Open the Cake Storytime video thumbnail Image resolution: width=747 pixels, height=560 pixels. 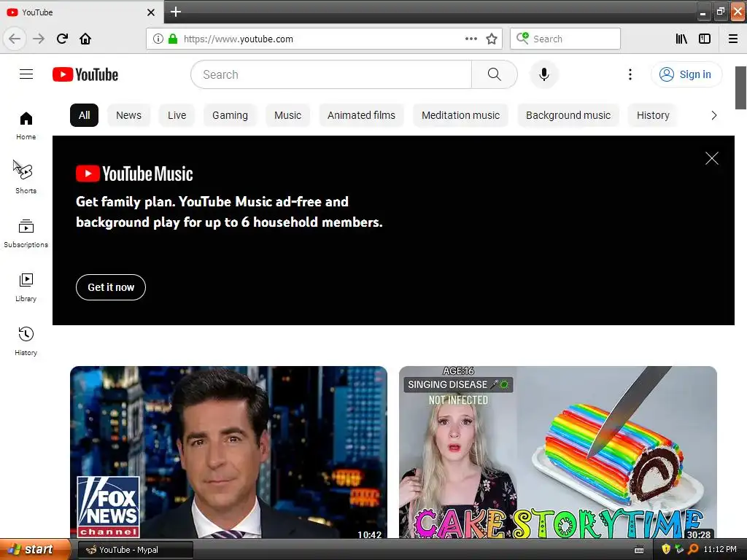pyautogui.click(x=558, y=452)
